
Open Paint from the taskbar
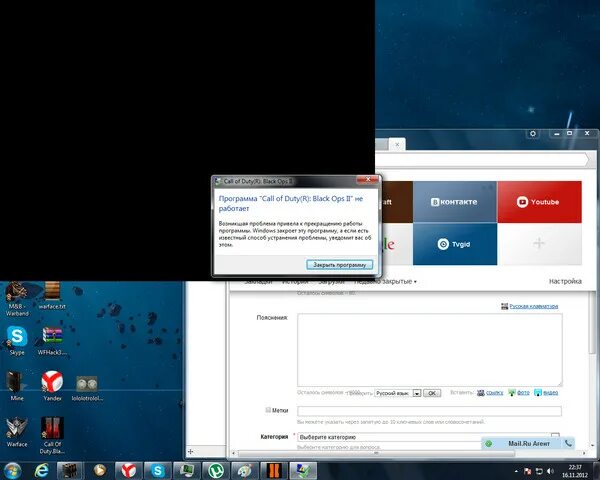(x=245, y=471)
